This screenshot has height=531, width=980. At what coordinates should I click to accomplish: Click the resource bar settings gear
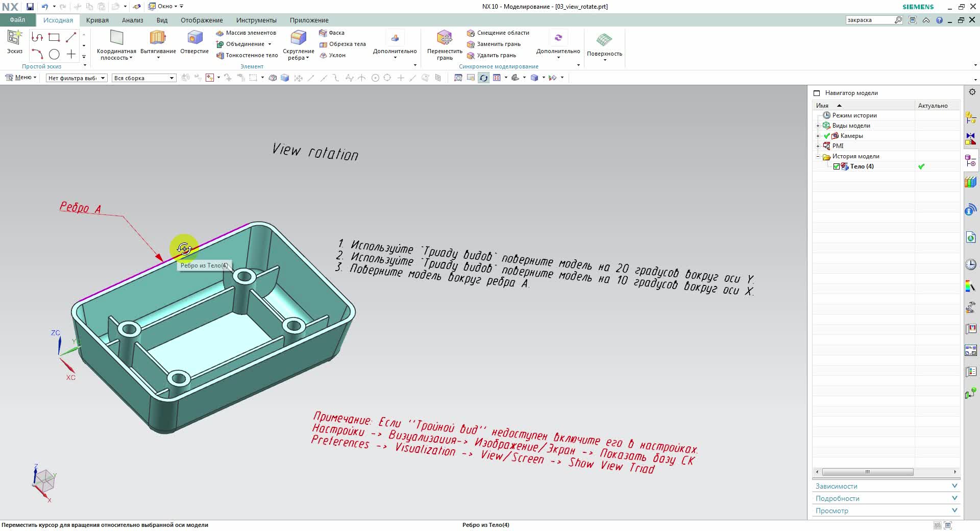(x=972, y=92)
